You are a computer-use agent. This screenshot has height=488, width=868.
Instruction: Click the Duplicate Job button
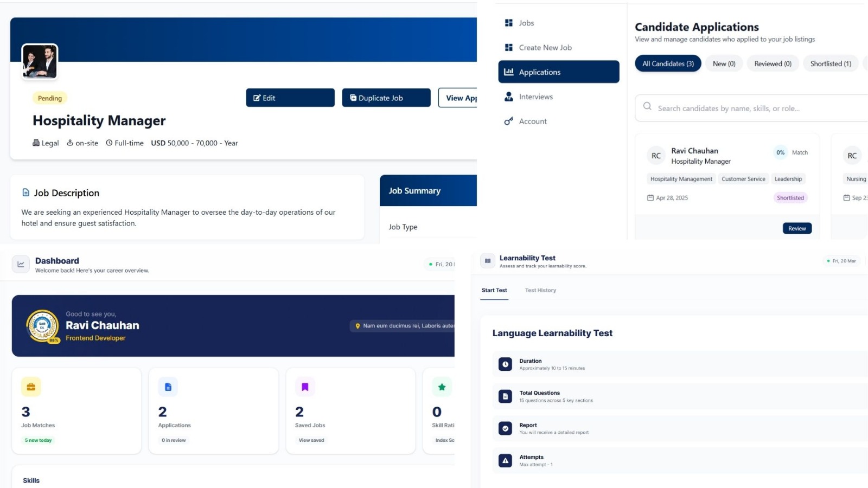(x=386, y=98)
